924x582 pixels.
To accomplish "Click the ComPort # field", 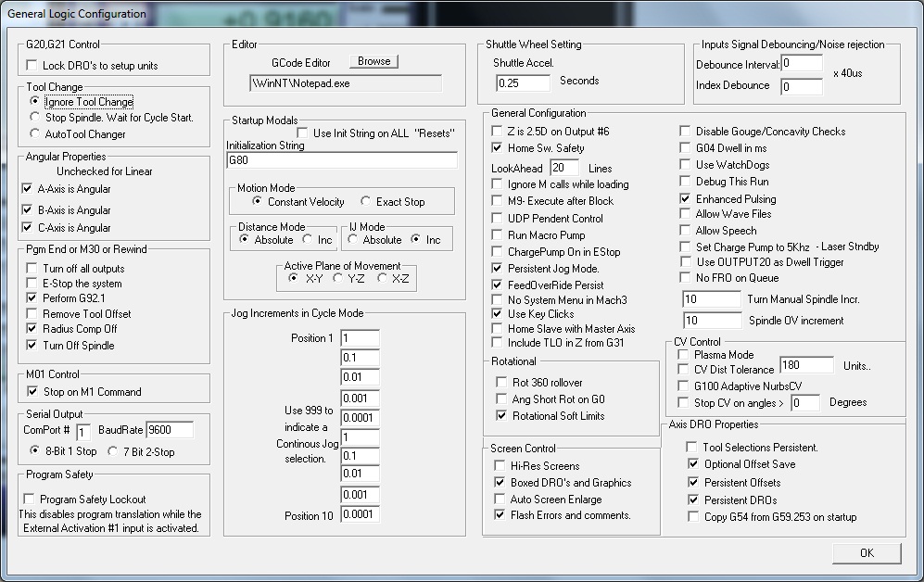I will (83, 432).
